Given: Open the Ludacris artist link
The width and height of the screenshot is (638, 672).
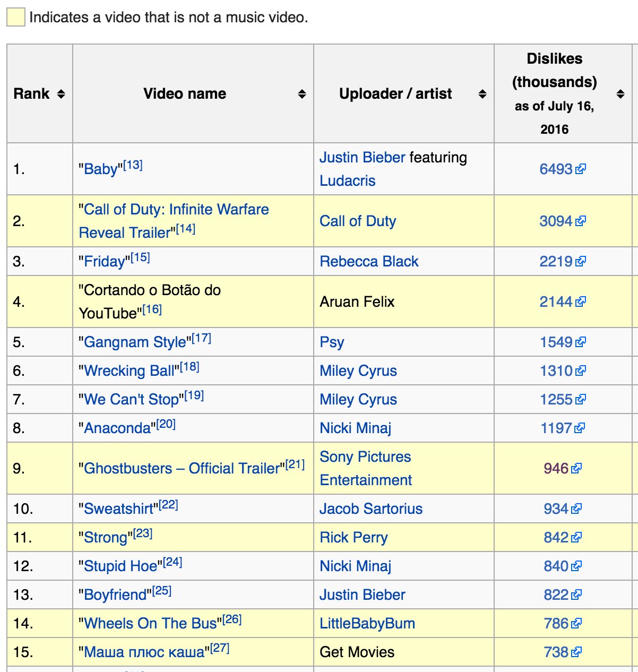Looking at the screenshot, I should (x=348, y=181).
